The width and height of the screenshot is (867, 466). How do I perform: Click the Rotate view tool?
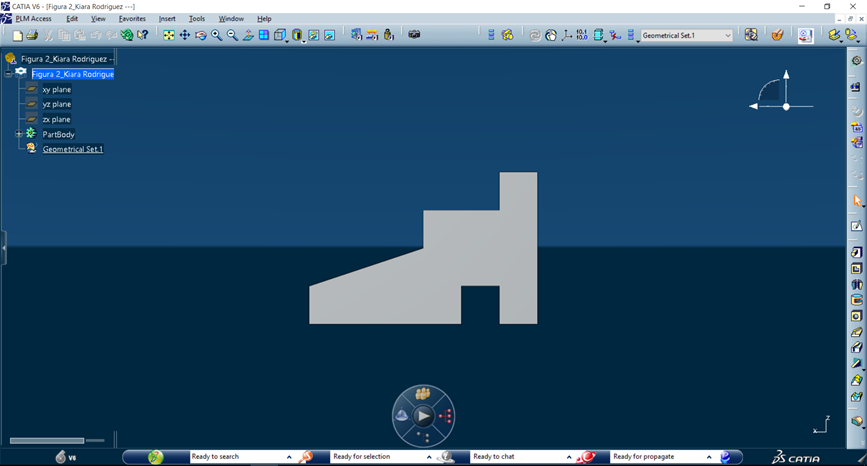click(x=201, y=35)
